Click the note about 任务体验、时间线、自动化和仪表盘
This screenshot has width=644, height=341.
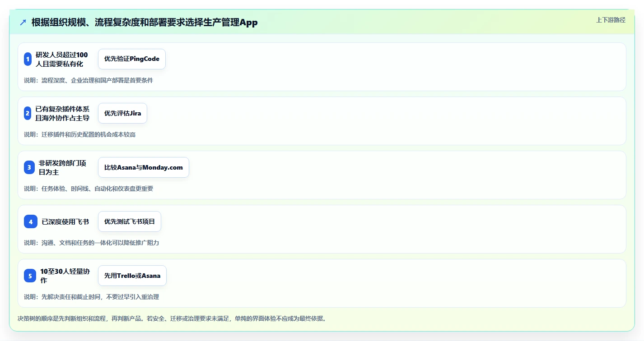[x=89, y=189]
